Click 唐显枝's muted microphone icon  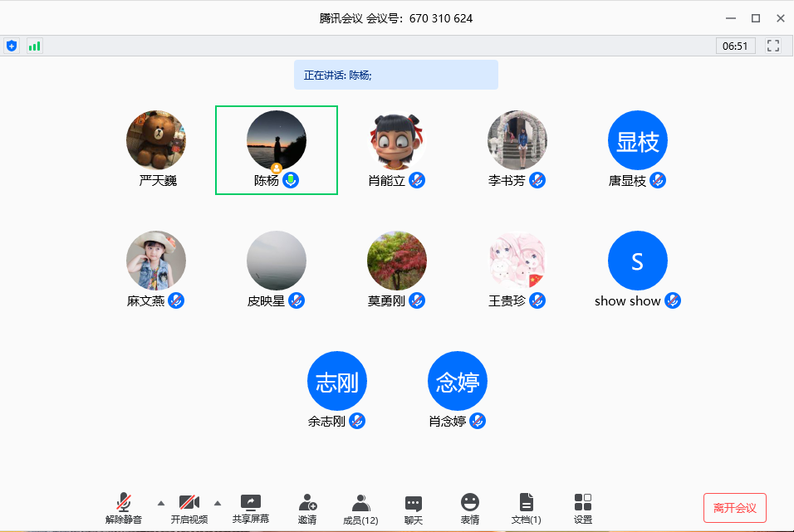658,180
